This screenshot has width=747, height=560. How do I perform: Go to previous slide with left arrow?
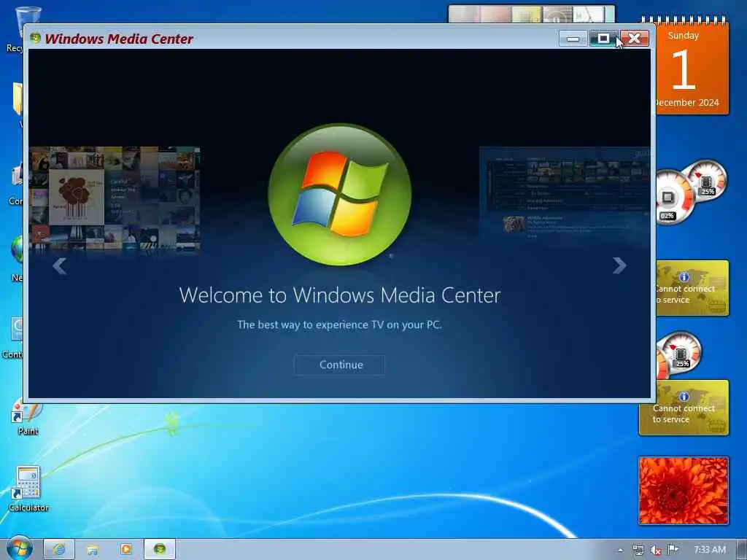tap(60, 266)
